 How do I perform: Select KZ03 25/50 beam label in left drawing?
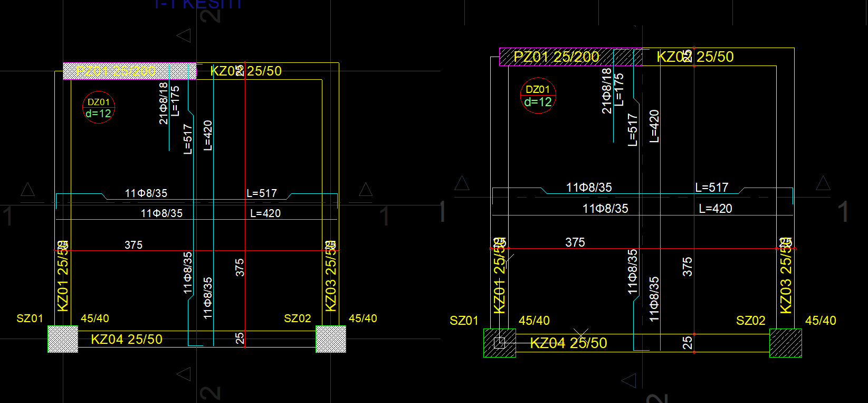click(x=331, y=276)
